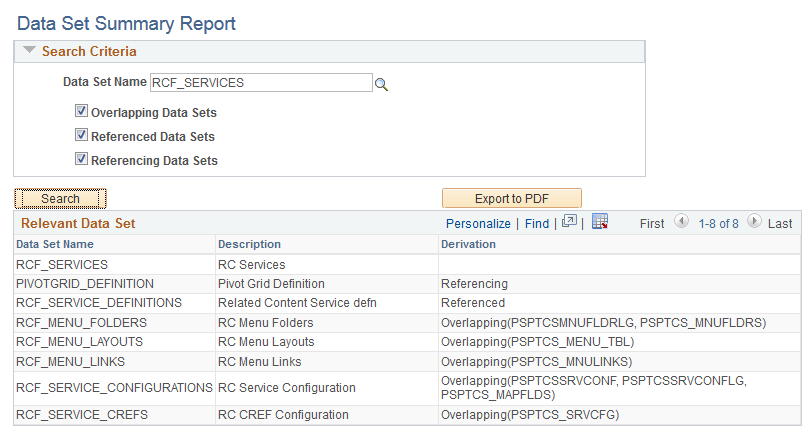Open grid in new window icon
Viewport: 807px width, 428px height.
click(569, 222)
